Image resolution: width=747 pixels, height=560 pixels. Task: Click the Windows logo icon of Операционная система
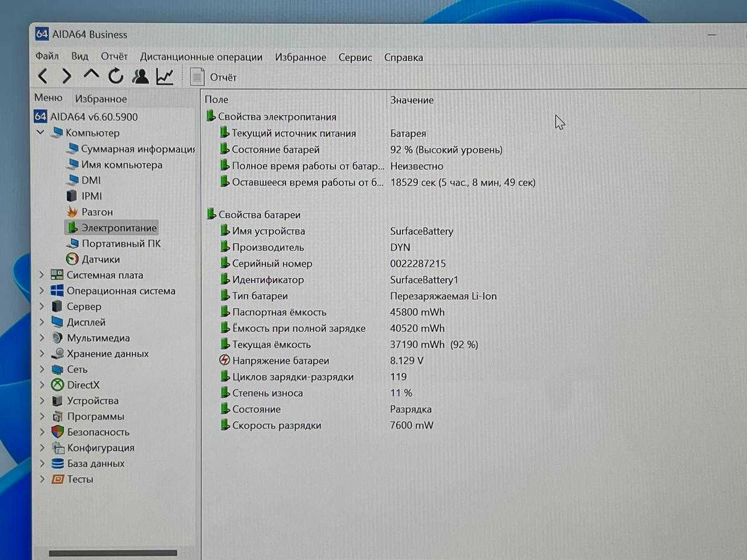click(x=57, y=290)
